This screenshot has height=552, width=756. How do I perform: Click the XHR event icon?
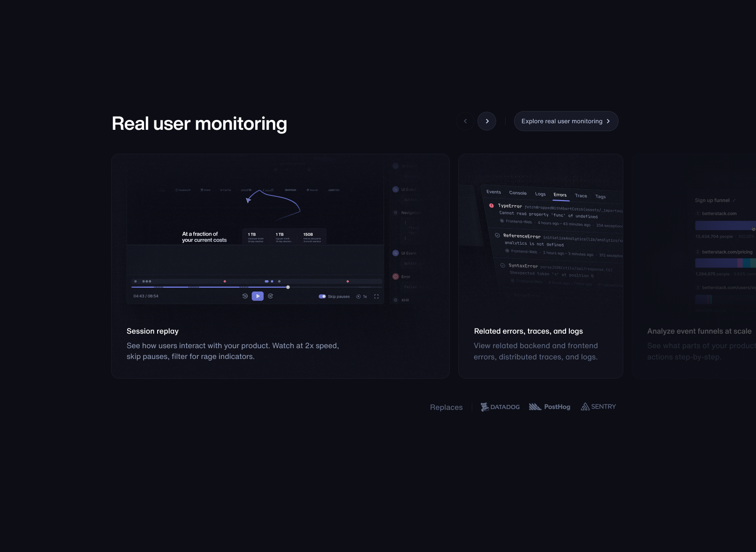(396, 300)
